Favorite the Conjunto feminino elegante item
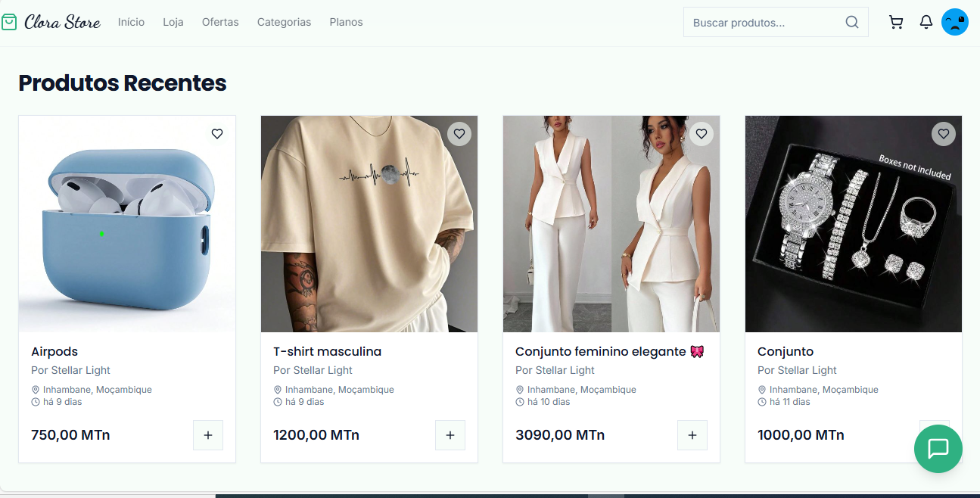Viewport: 980px width, 498px height. point(702,133)
